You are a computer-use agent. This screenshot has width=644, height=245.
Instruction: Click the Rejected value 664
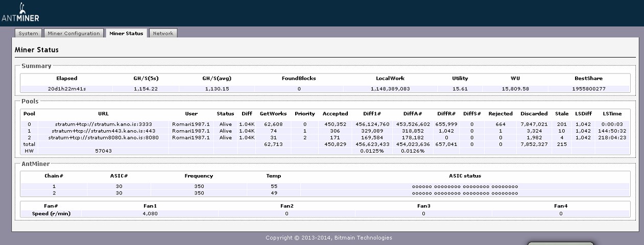point(500,124)
